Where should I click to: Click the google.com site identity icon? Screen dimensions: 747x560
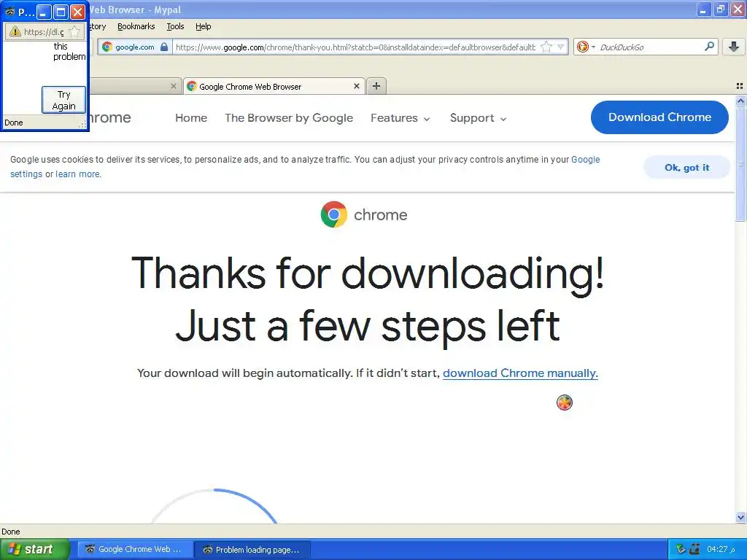(107, 47)
